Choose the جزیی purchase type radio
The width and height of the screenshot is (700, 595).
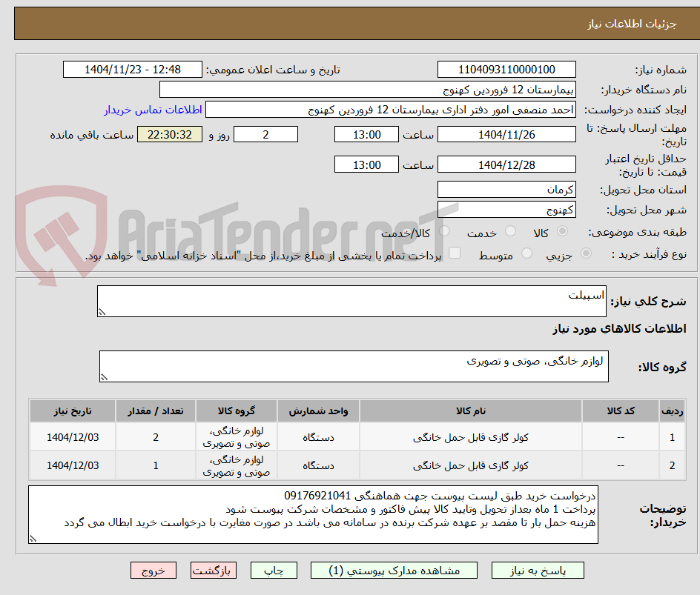click(x=586, y=253)
